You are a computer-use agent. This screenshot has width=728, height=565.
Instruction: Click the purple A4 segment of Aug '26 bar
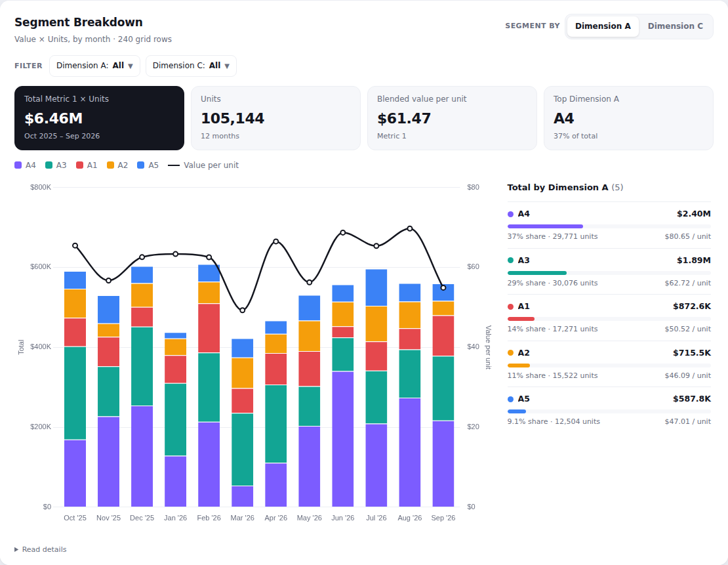coord(409,453)
